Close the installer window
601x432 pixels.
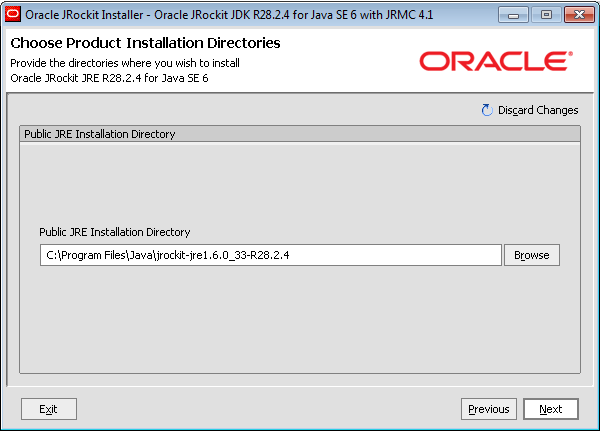pyautogui.click(x=579, y=15)
